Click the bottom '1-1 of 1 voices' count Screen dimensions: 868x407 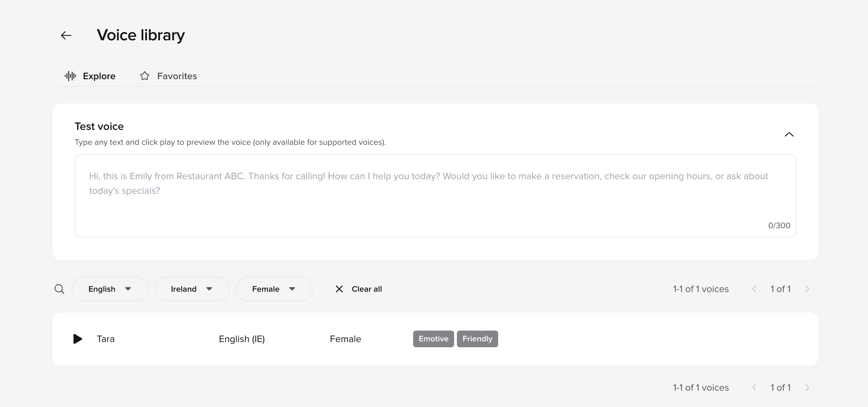[x=701, y=388]
